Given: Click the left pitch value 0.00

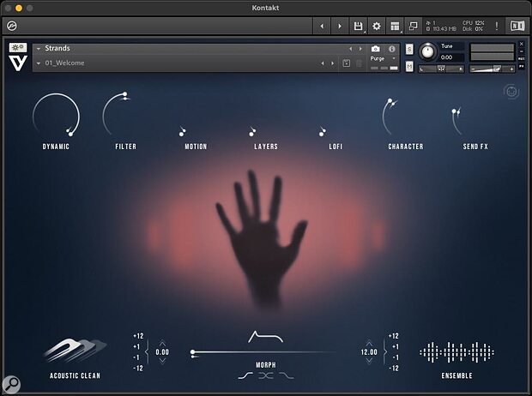Looking at the screenshot, I should [162, 352].
